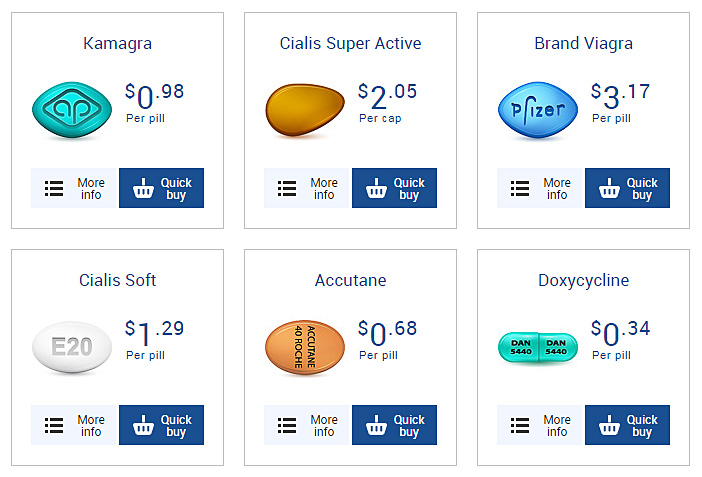Image resolution: width=702 pixels, height=477 pixels.
Task: Click the teal DAN 5440 Doxycycline capsule
Action: pyautogui.click(x=538, y=347)
